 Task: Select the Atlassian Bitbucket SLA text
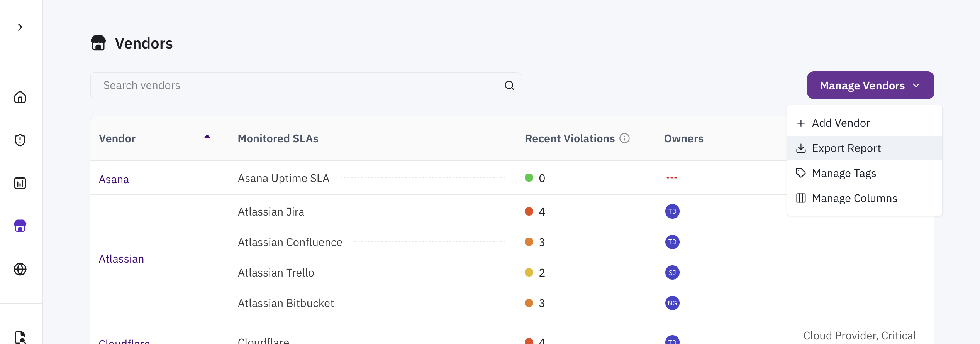pos(286,303)
